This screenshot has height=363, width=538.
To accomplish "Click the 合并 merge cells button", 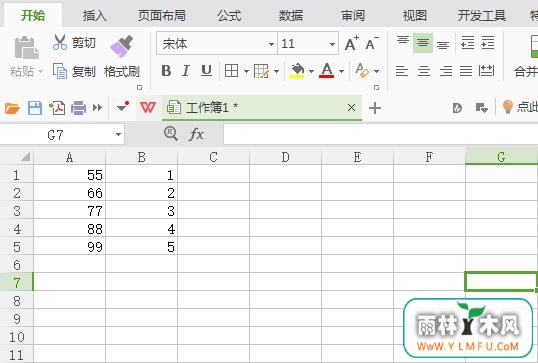I will point(526,71).
